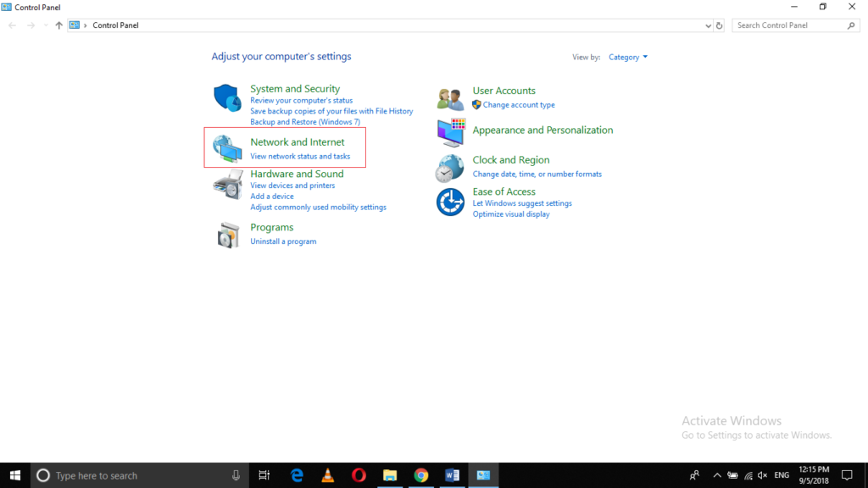This screenshot has width=868, height=488.
Task: Launch Google Chrome from the taskbar
Action: [x=420, y=475]
